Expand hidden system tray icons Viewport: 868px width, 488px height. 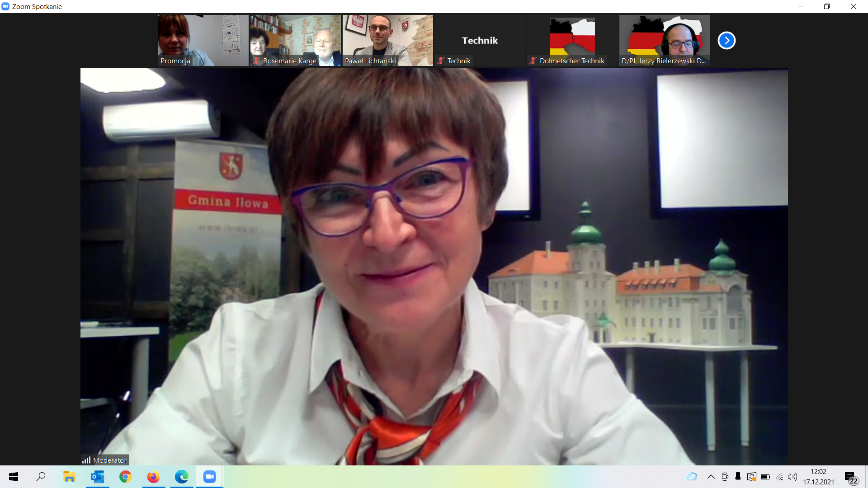click(x=711, y=477)
